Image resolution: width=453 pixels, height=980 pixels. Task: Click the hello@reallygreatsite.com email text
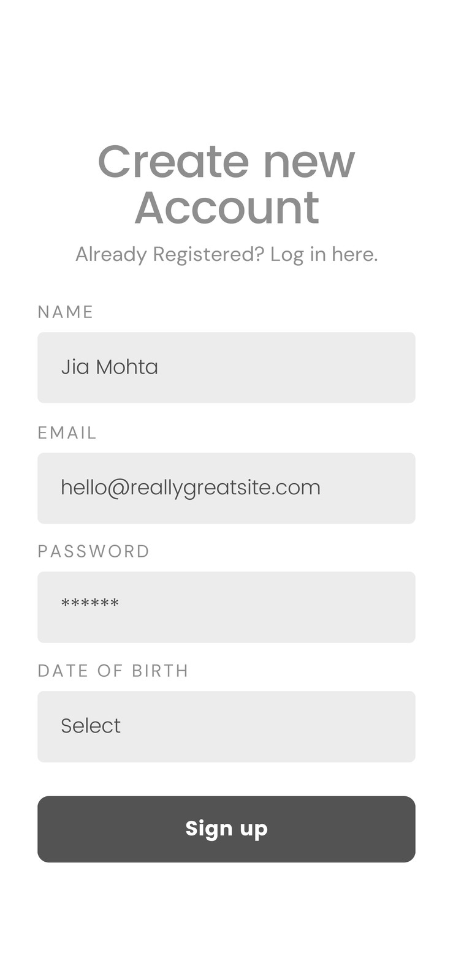click(191, 488)
